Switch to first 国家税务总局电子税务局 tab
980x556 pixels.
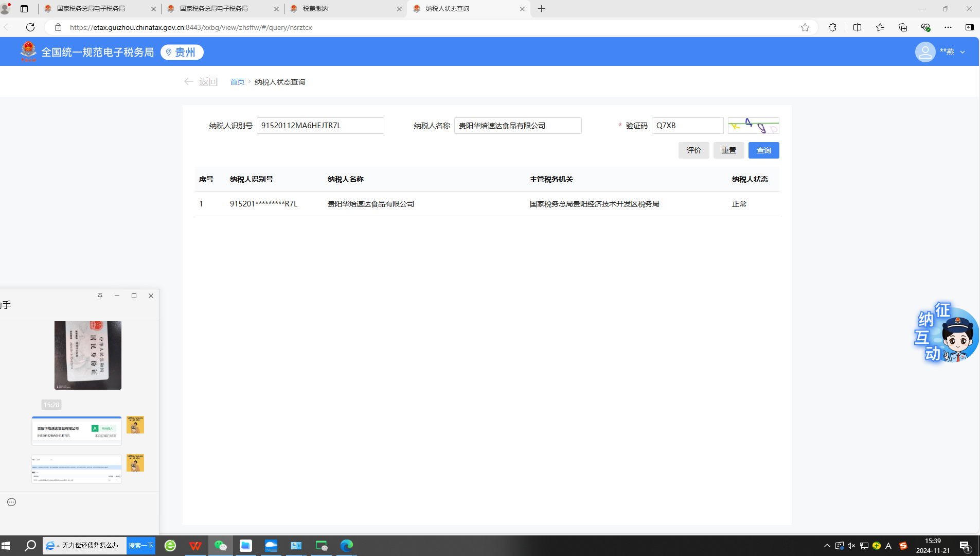[98, 9]
